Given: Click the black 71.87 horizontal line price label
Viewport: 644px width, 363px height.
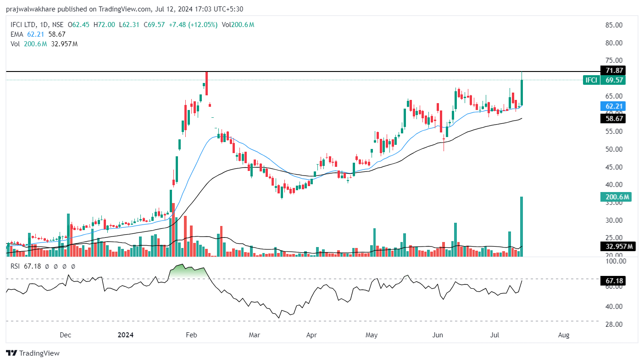Looking at the screenshot, I should point(613,71).
